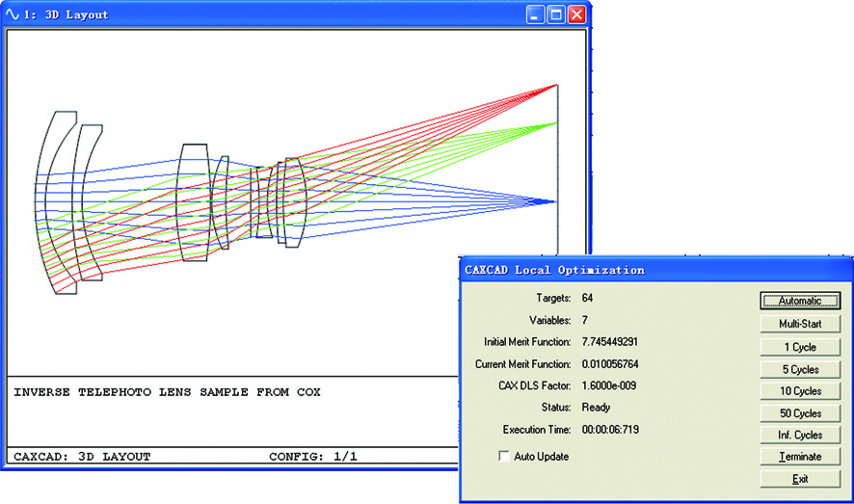Start the Multi-Start optimization
Screen dimensions: 854x504
tap(799, 324)
